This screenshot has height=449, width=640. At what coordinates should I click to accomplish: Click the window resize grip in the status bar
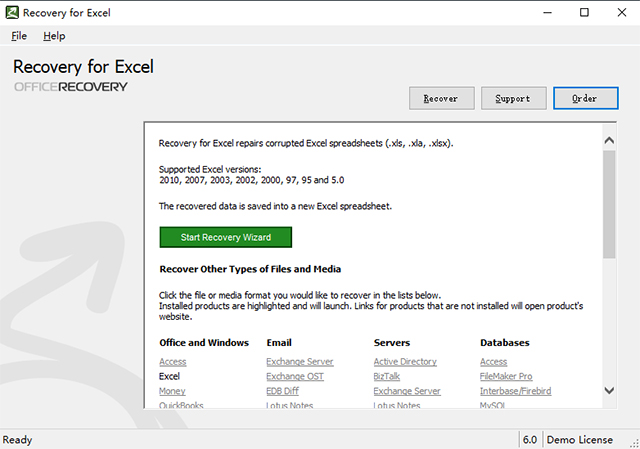tap(634, 442)
